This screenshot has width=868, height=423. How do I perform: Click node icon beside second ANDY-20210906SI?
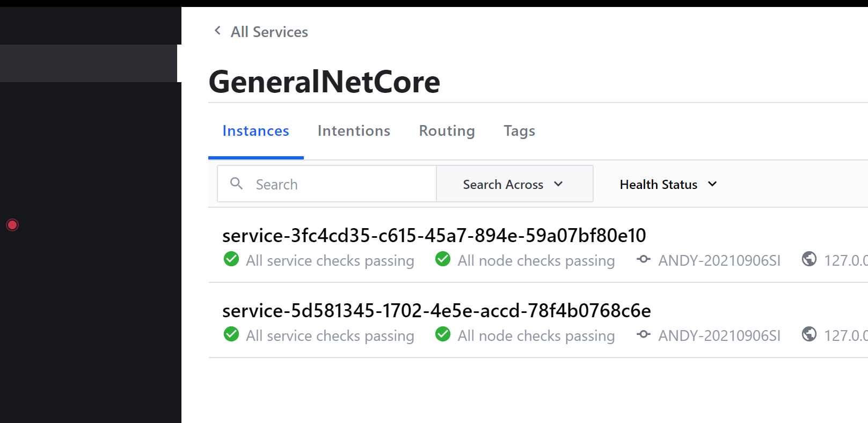[643, 334]
